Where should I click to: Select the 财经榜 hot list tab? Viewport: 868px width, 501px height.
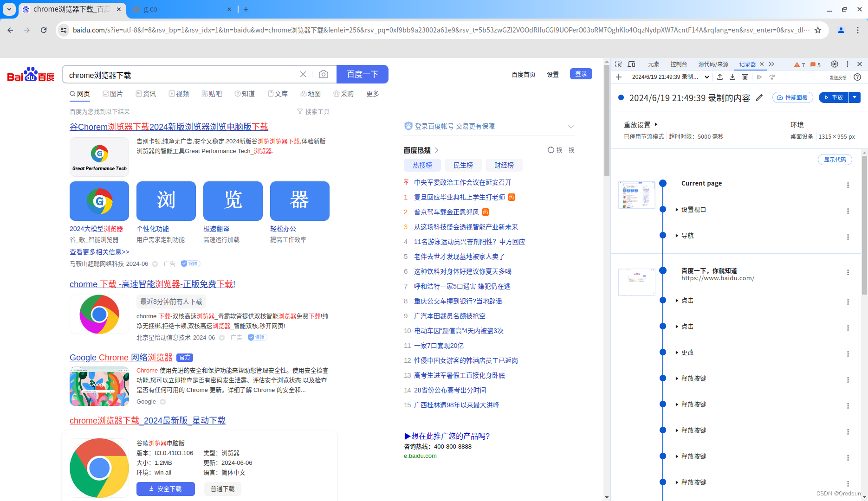(504, 165)
